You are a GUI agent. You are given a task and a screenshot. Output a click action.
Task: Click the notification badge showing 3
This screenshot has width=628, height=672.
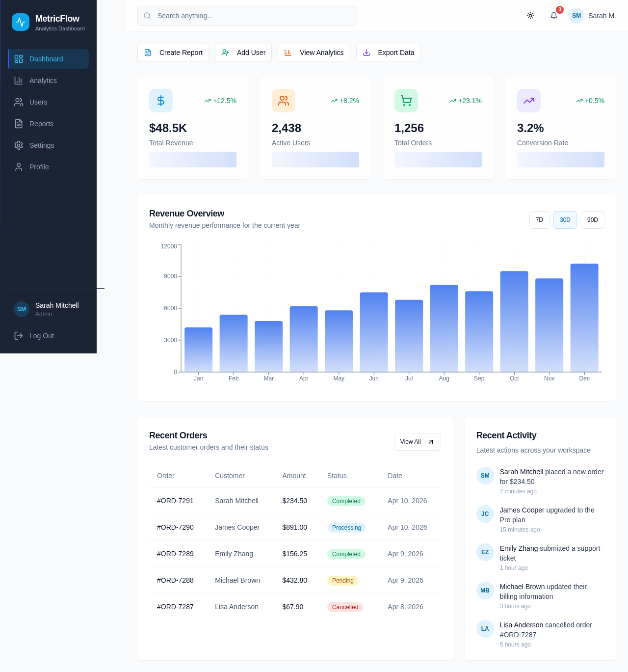click(560, 10)
